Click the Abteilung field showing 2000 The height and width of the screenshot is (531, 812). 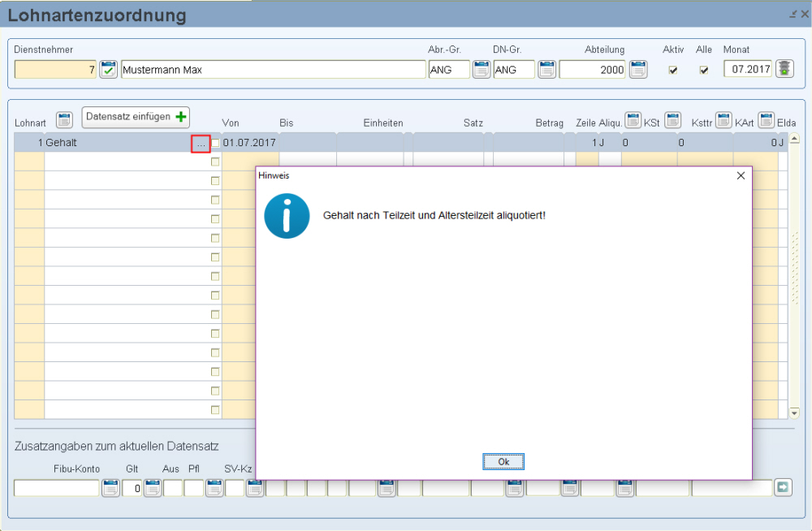click(593, 69)
